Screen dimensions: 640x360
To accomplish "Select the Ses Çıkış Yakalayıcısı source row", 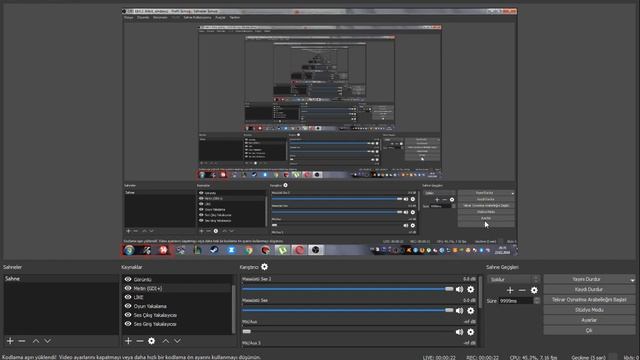I will pyautogui.click(x=177, y=316).
